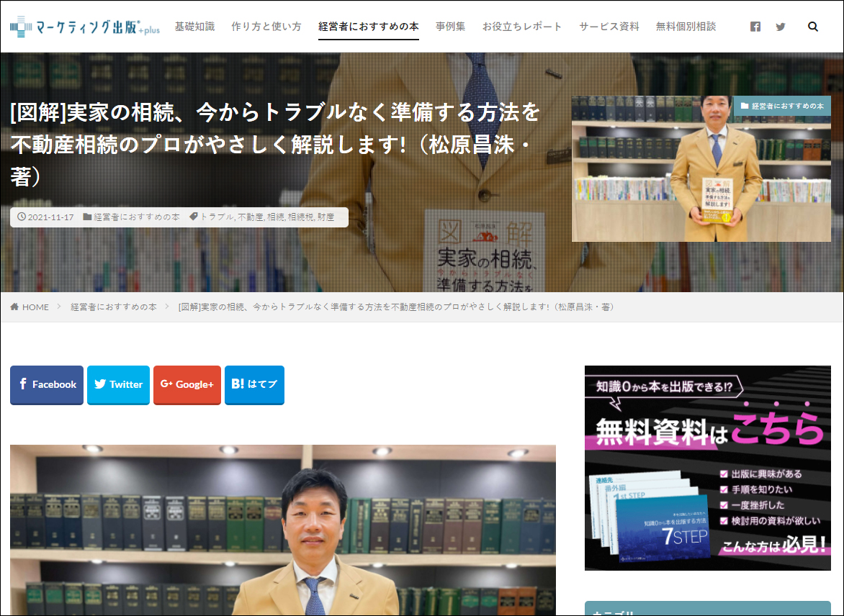Click the 2021-11-17 post date
844x616 pixels.
50,217
